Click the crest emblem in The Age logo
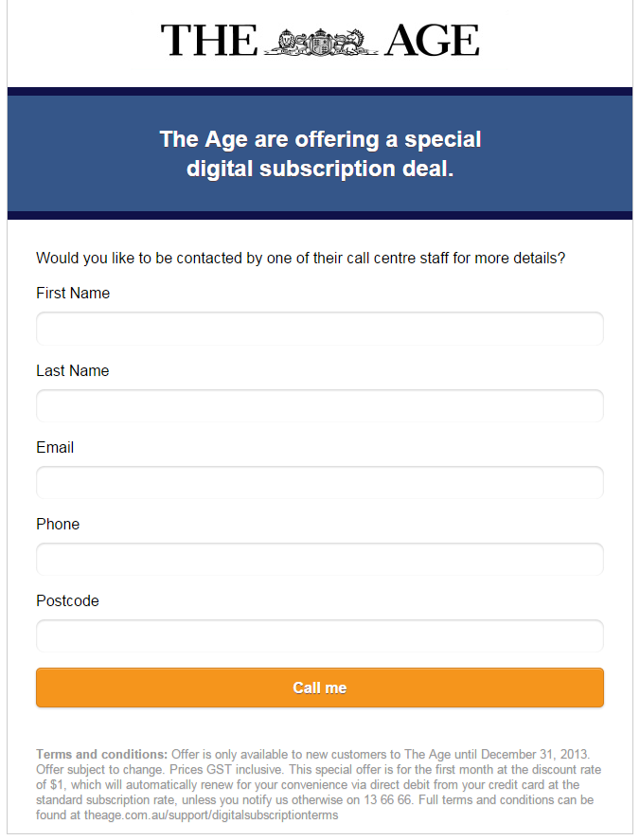Image resolution: width=640 pixels, height=840 pixels. coord(320,41)
